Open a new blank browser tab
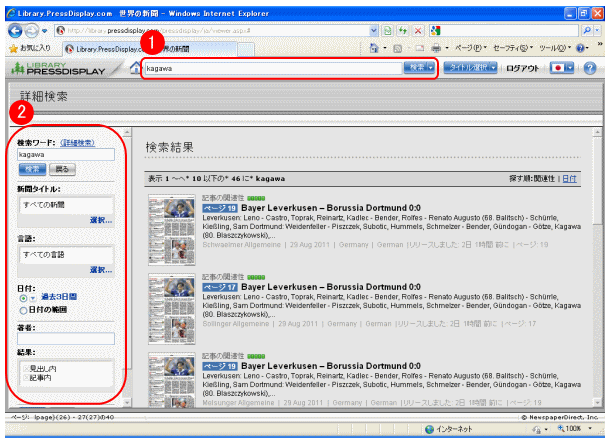This screenshot has height=440, width=615. click(x=246, y=49)
